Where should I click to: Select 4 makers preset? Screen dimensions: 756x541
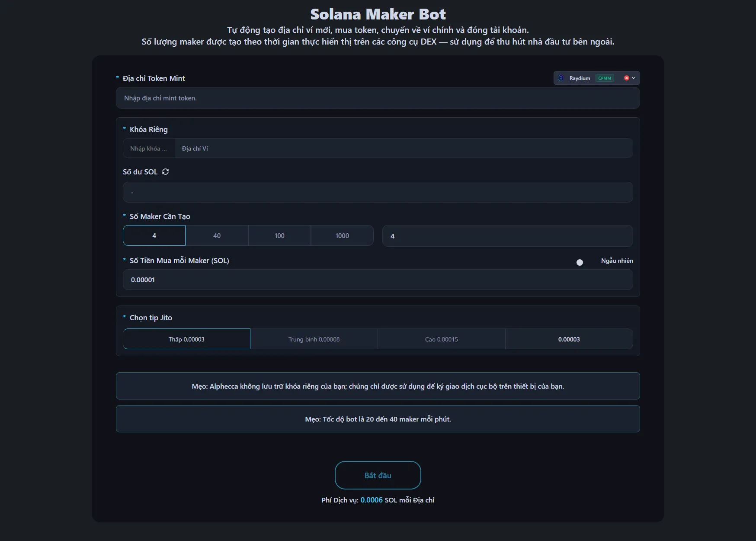pos(154,236)
